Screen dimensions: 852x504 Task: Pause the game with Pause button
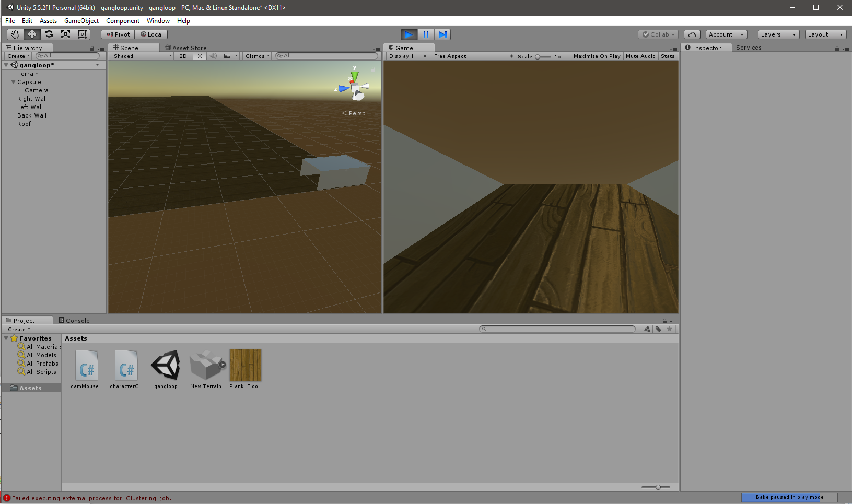[426, 34]
